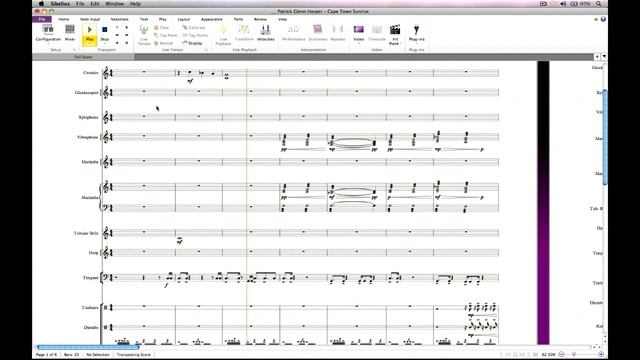Image resolution: width=640 pixels, height=360 pixels.
Task: Expand the Video dropdown arrow
Action: pyautogui.click(x=358, y=43)
